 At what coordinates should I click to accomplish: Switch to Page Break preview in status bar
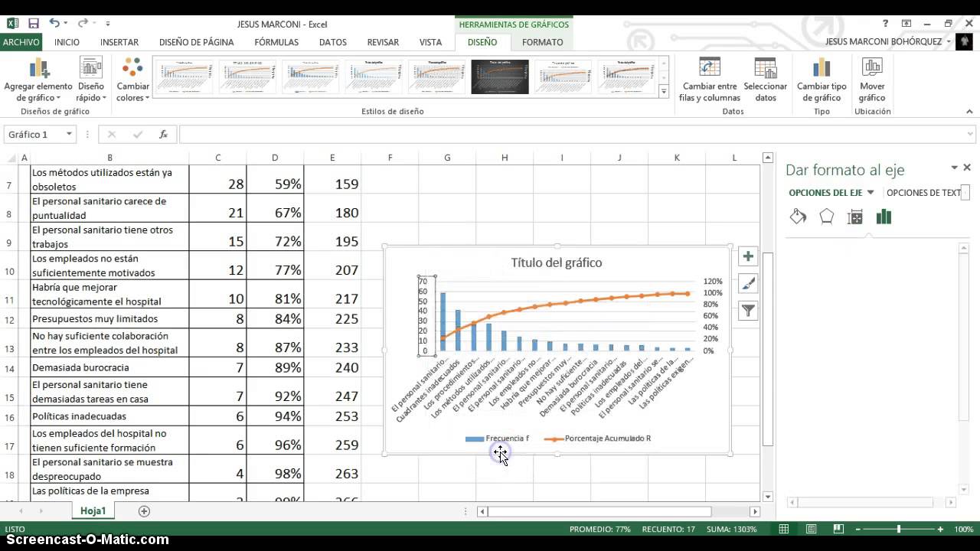[x=838, y=529]
